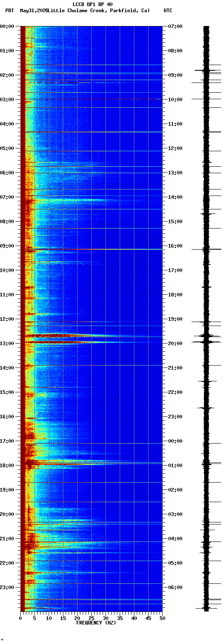The image size is (224, 644).
Task: Select '09:00' on the right UTC axis
Action: 175,75
